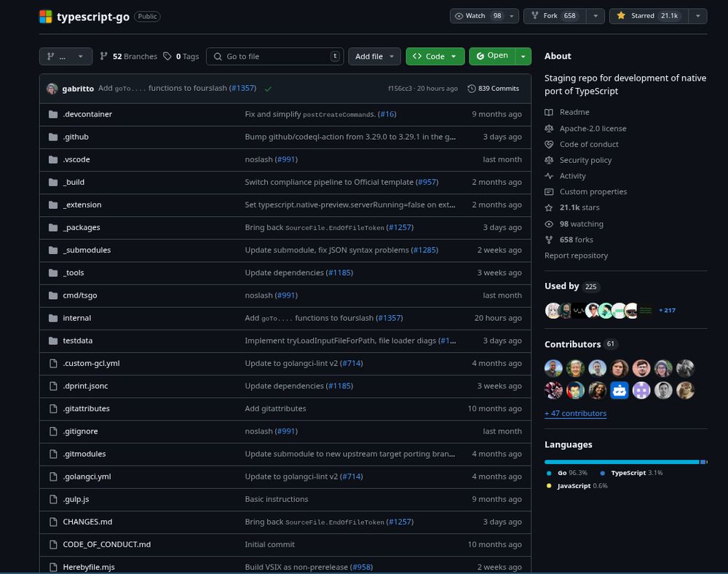
Task: Click the Activity pulse icon
Action: tap(549, 176)
